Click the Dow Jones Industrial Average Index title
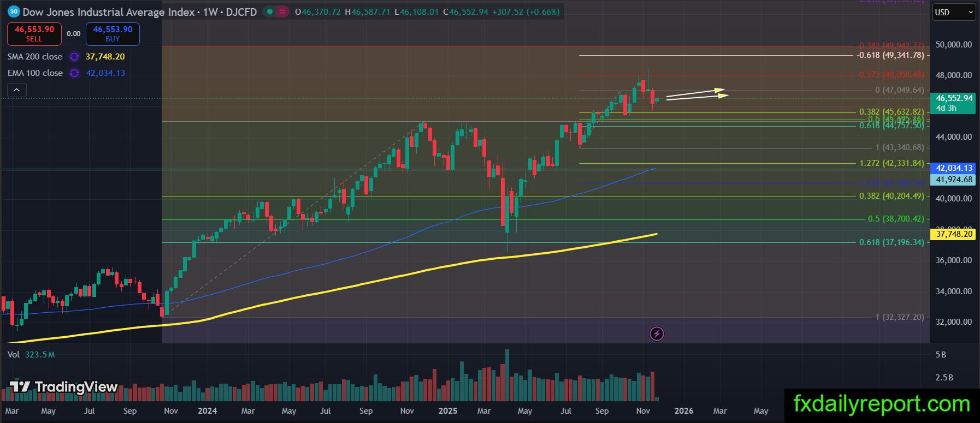Viewport: 980px width, 423px height. click(109, 11)
